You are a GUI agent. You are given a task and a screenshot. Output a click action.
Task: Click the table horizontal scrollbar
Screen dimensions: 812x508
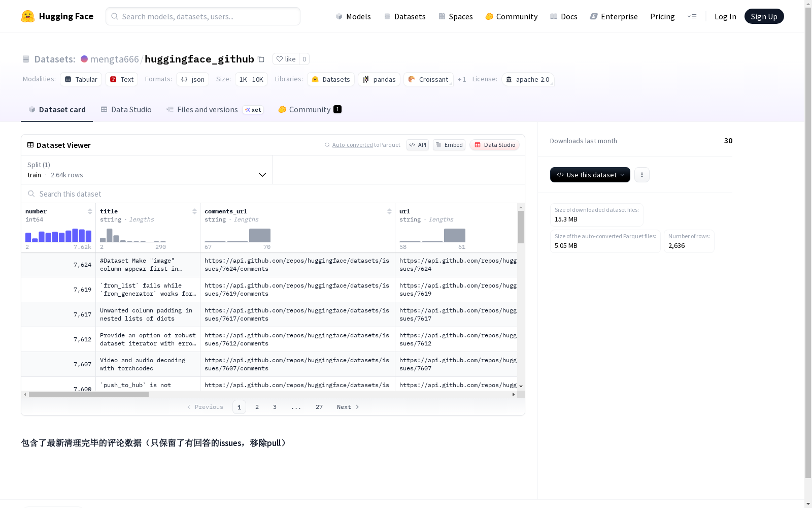pos(89,394)
